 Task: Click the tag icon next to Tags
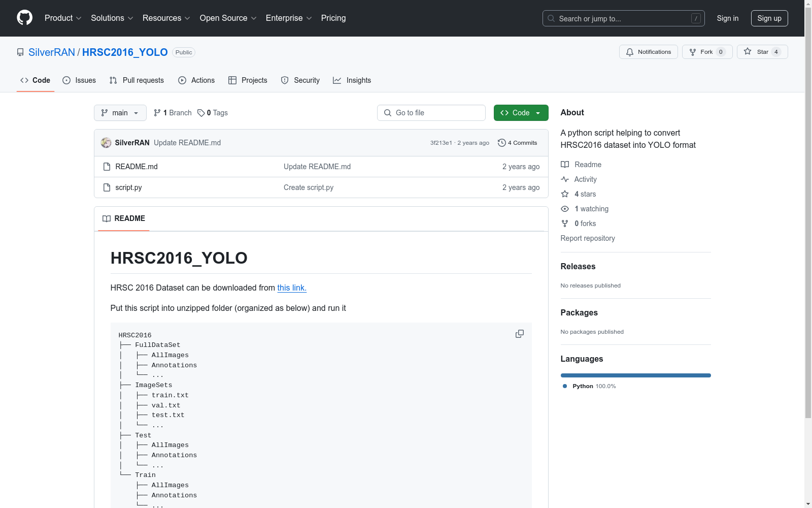(x=201, y=113)
